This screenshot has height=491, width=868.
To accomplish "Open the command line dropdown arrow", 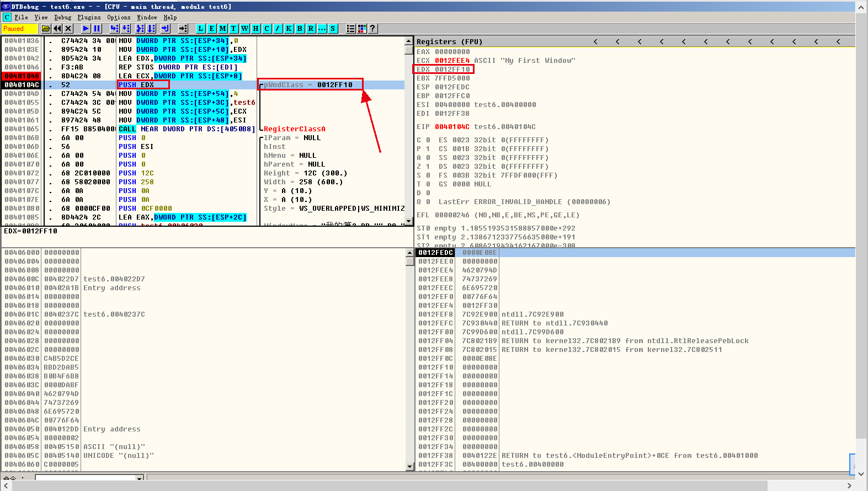I will (x=140, y=478).
